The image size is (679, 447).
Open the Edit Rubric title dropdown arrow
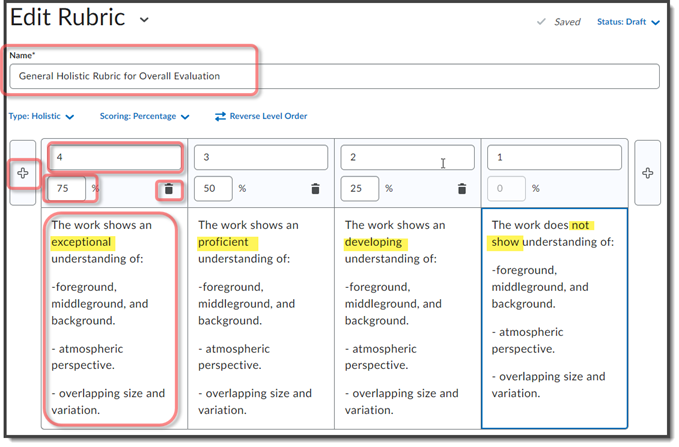click(x=145, y=20)
